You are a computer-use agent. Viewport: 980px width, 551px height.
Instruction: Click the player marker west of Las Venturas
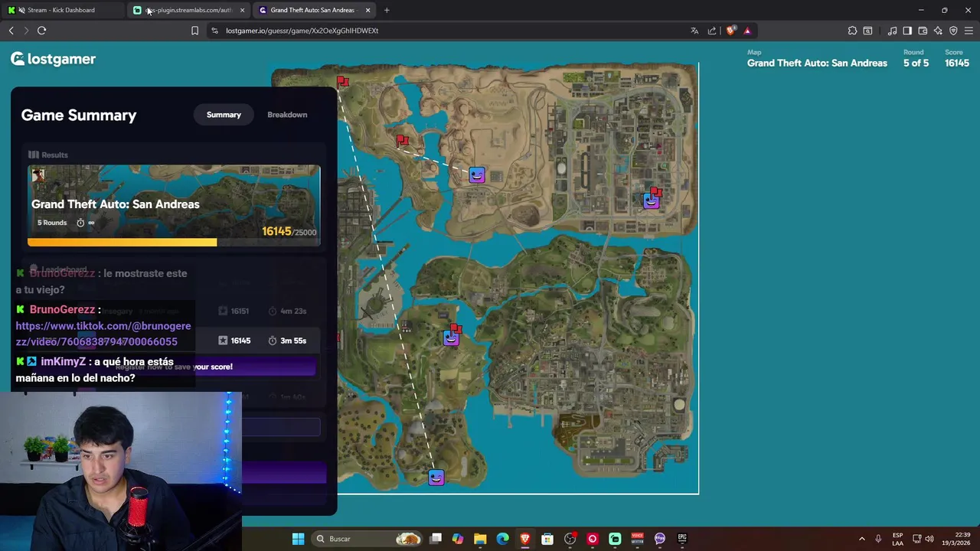tap(477, 175)
